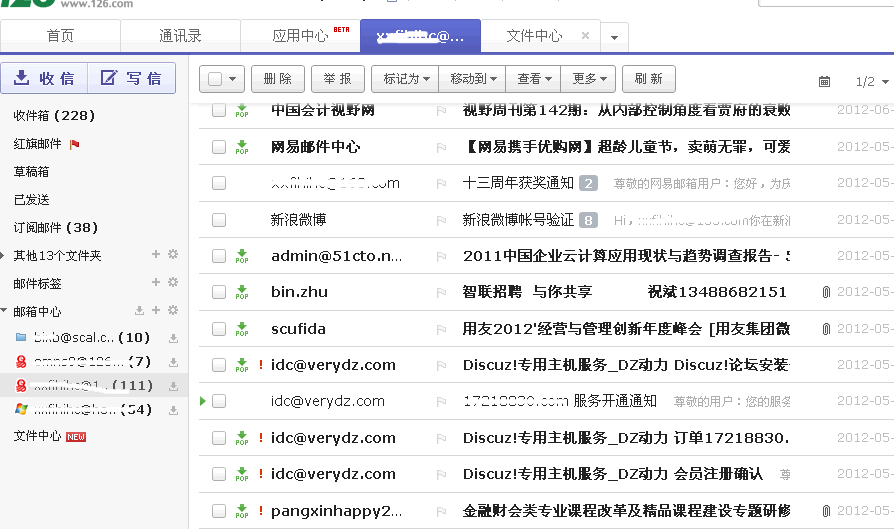The height and width of the screenshot is (529, 894).
Task: Select the active mailbox account tab
Action: tap(420, 36)
